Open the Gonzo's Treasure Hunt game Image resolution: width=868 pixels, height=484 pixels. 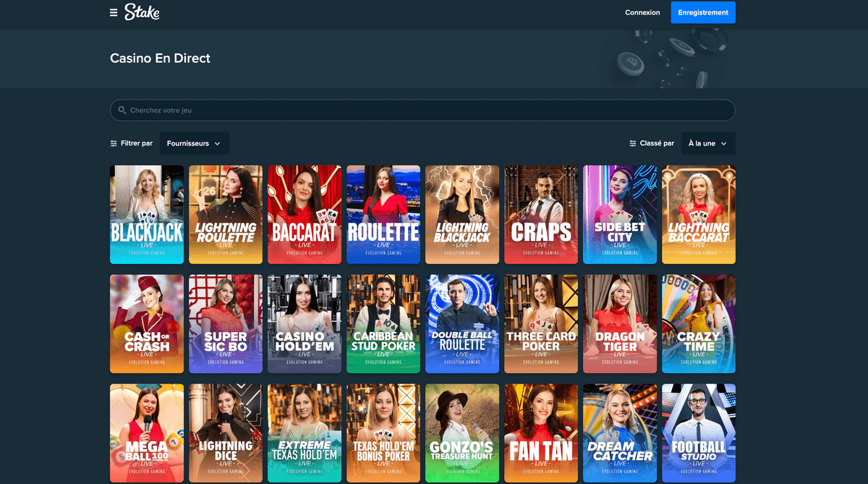[x=462, y=433]
